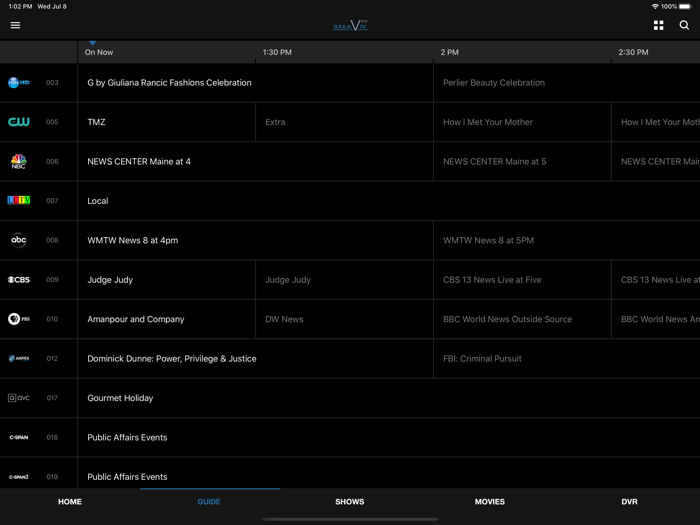Open FBI: Criminal Pursuit listing
This screenshot has height=525, width=700.
pos(567,358)
